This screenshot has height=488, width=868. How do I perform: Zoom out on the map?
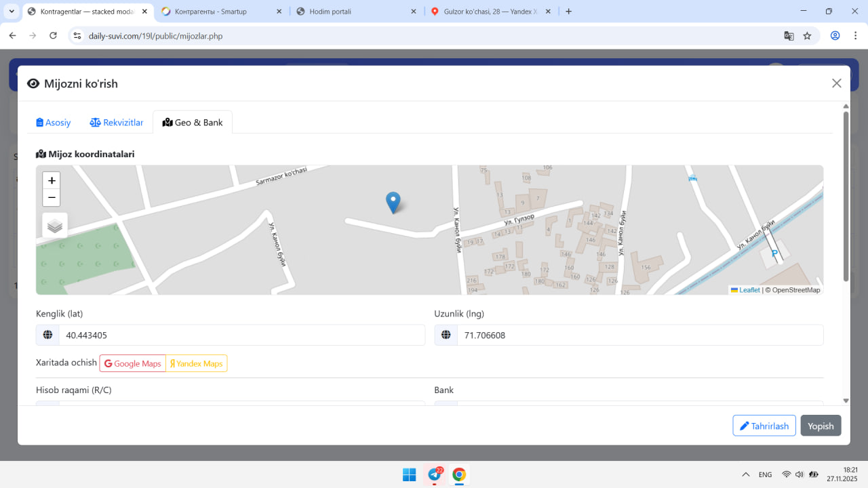pos(52,198)
